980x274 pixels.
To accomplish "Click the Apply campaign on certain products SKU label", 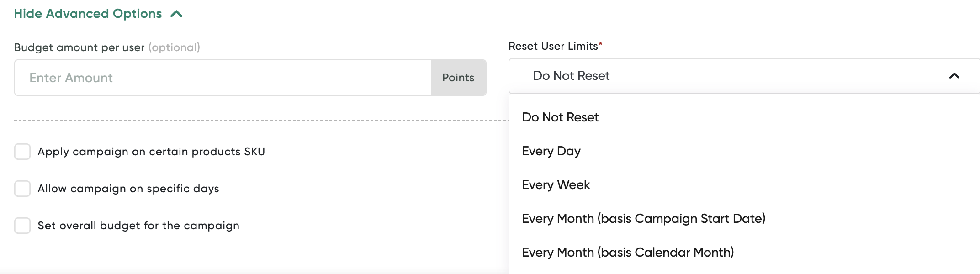I will [x=151, y=152].
